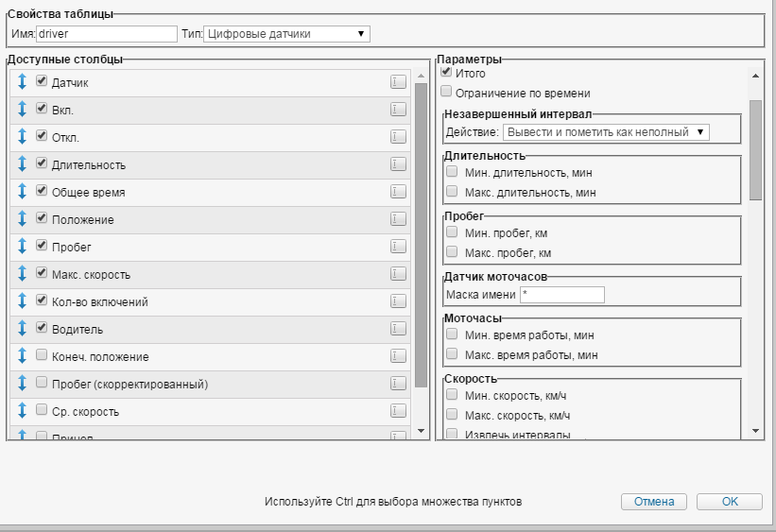Image resolution: width=776 pixels, height=532 pixels.
Task: Click the reorder arrows icon for Водитель row
Action: [x=22, y=330]
